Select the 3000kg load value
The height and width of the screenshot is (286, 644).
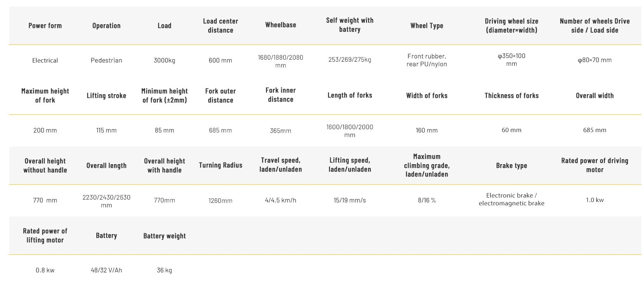click(164, 60)
